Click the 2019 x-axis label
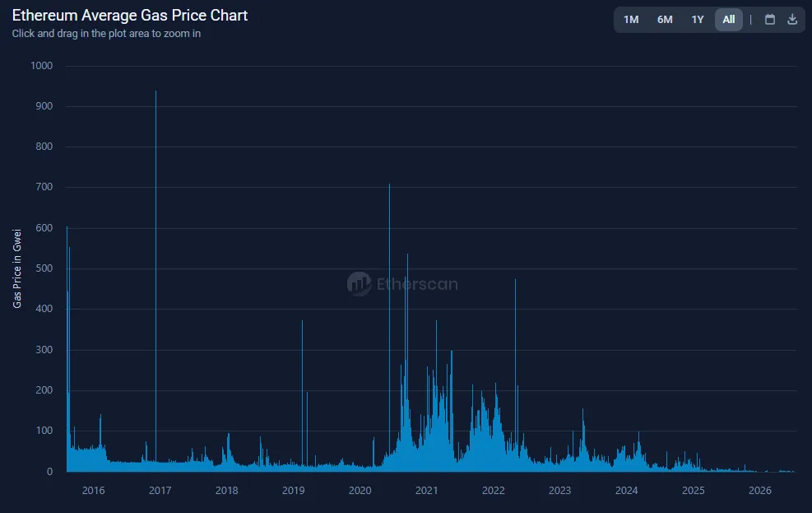Screen dimensions: 812x513 click(x=293, y=490)
